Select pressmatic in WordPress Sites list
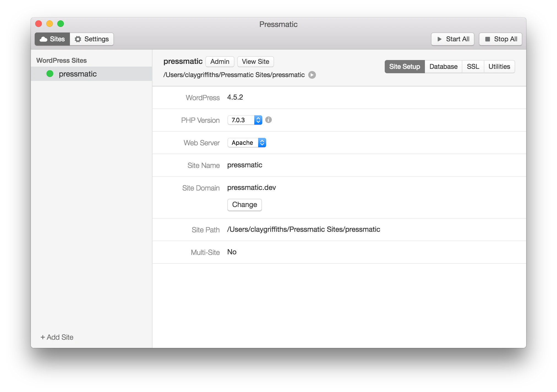Image resolution: width=557 pixels, height=392 pixels. coord(78,74)
